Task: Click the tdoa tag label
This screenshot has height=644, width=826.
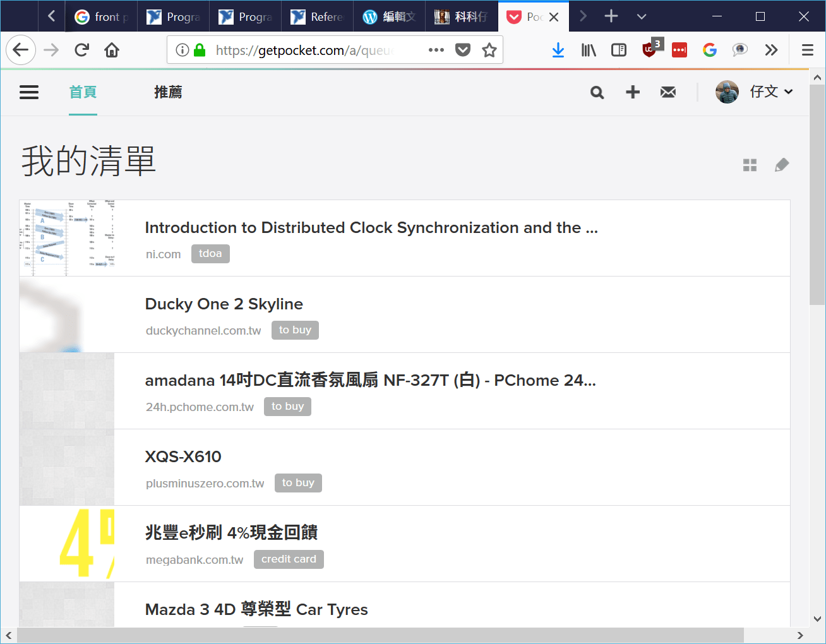Action: pyautogui.click(x=210, y=254)
